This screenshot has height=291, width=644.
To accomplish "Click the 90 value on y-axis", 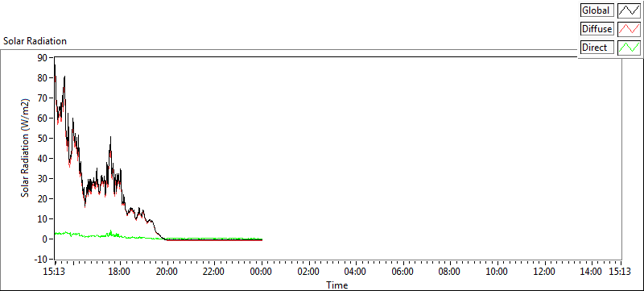I will pyautogui.click(x=43, y=57).
